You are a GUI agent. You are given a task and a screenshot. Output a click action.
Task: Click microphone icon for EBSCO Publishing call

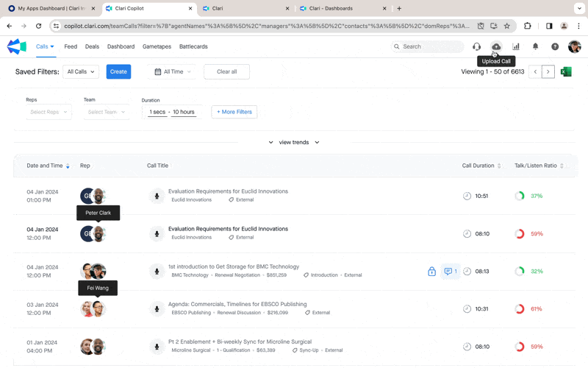click(157, 309)
